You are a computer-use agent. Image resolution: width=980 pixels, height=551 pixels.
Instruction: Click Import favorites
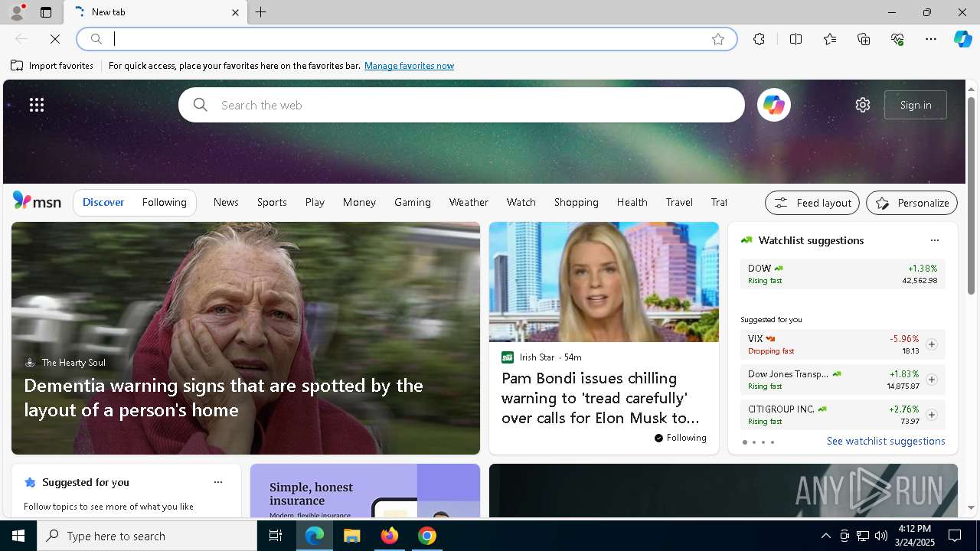click(52, 66)
